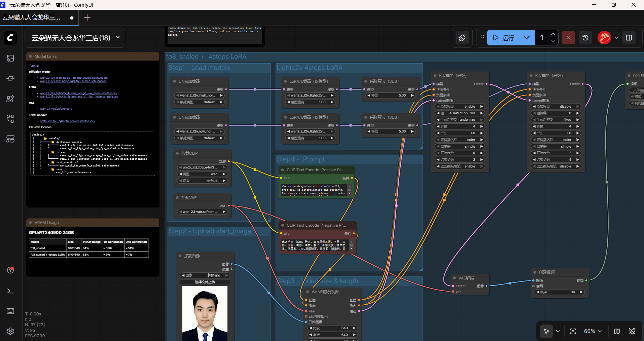The width and height of the screenshot is (644, 341).
Task: Toggle 返回剩余噪波 enable in first K采样器
Action: 460,166
